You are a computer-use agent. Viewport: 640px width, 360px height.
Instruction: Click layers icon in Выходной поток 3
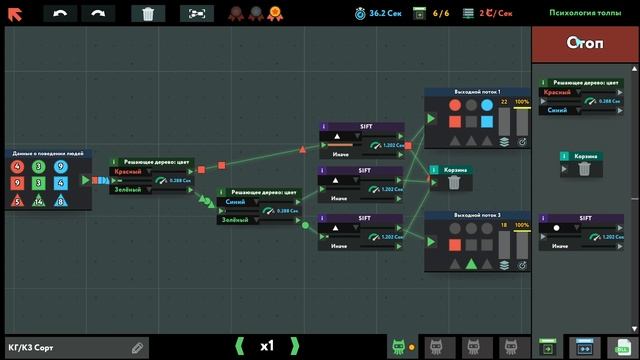[x=504, y=265]
